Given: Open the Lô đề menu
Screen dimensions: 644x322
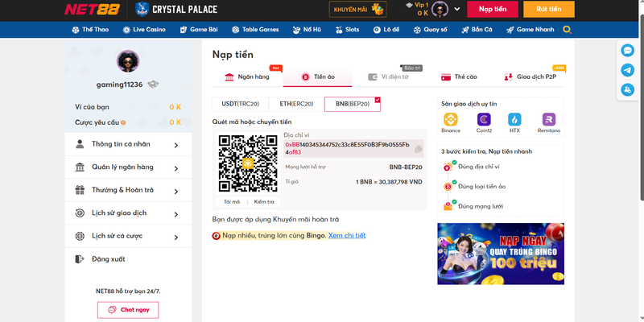Looking at the screenshot, I should tap(386, 30).
